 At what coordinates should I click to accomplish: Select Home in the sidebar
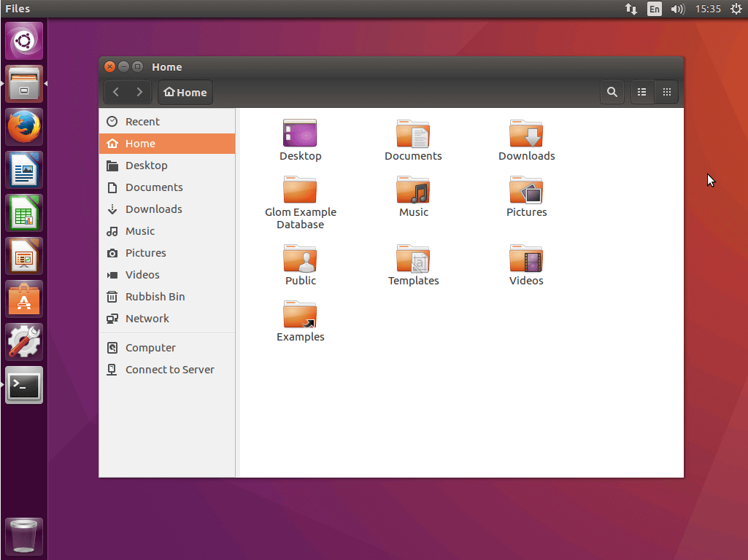click(167, 144)
